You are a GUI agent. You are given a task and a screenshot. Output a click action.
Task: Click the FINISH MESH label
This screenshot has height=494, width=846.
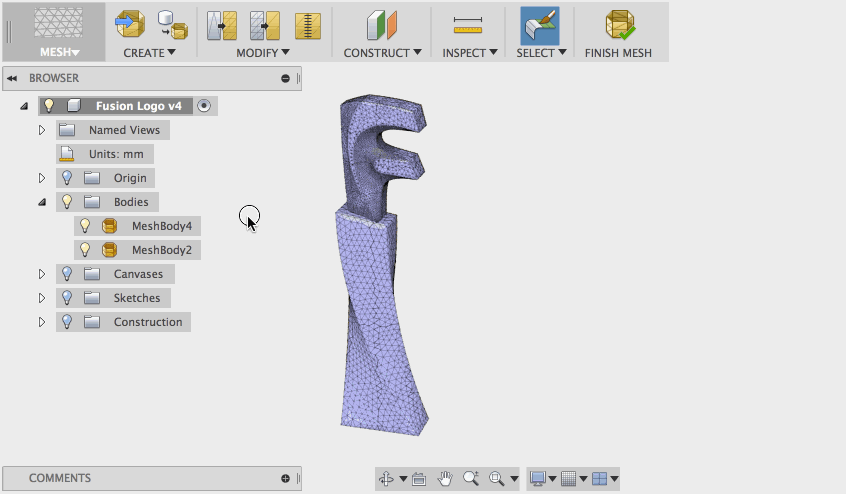click(x=618, y=53)
